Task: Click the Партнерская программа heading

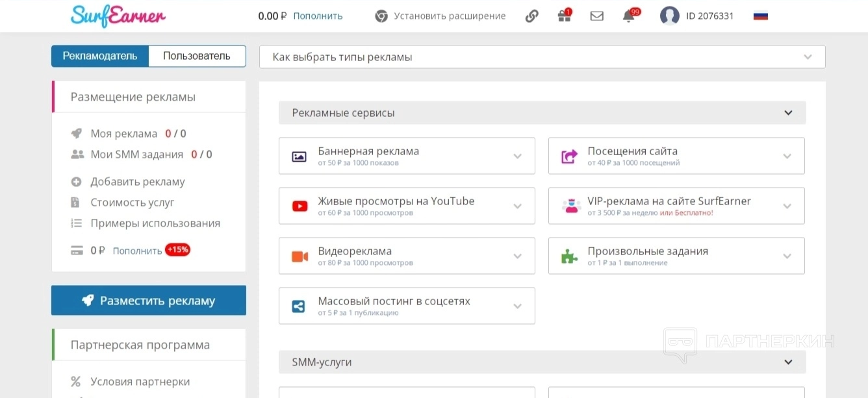Action: coord(140,345)
